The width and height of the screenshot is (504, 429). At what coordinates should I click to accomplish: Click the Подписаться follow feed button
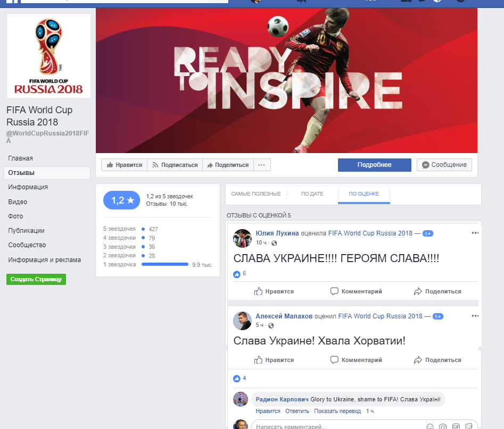(x=175, y=165)
